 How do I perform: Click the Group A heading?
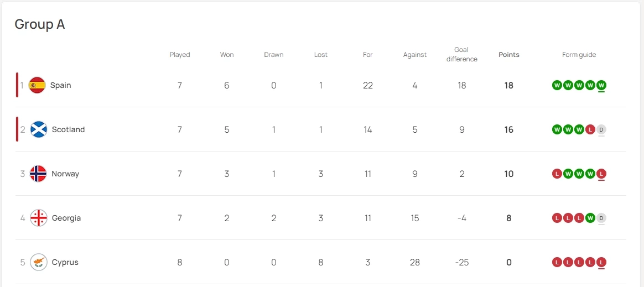pos(40,24)
